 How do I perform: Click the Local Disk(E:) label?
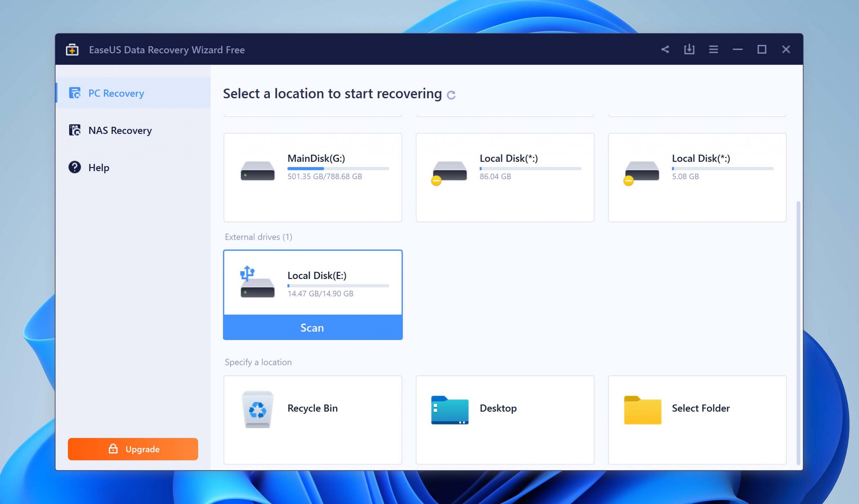pos(317,275)
